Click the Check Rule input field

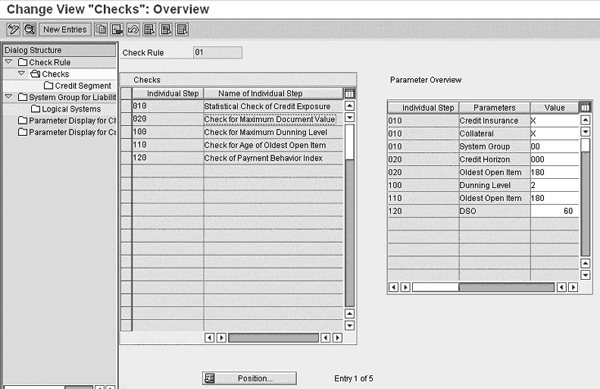218,52
